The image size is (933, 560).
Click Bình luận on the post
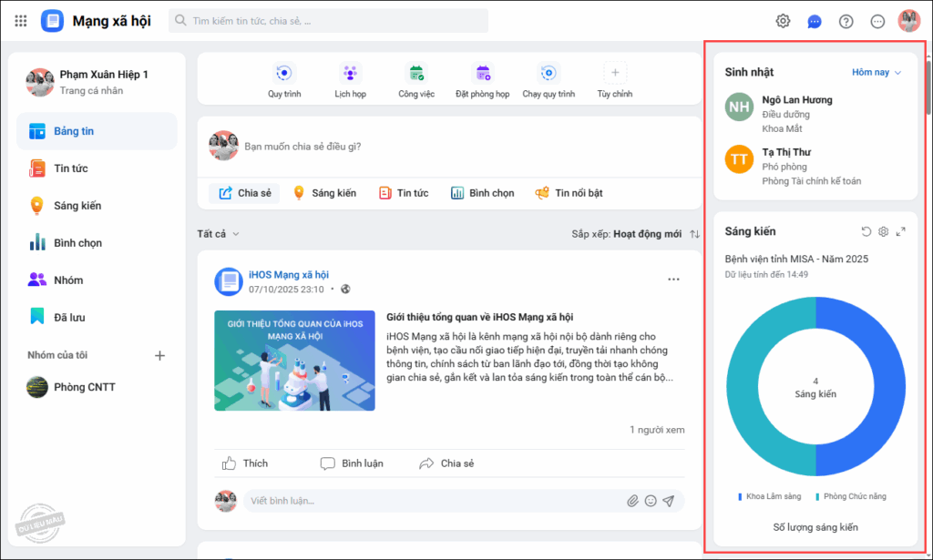352,463
